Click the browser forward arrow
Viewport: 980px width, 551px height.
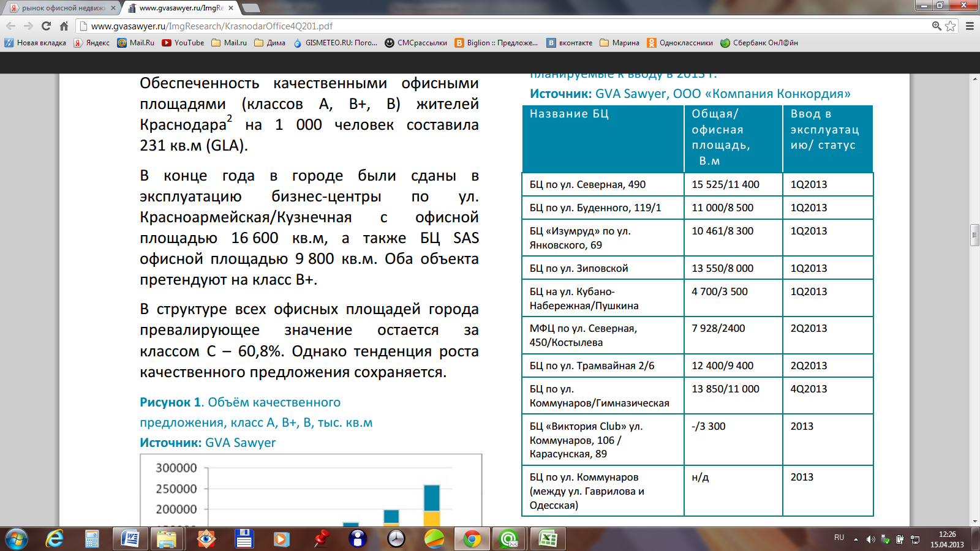28,26
